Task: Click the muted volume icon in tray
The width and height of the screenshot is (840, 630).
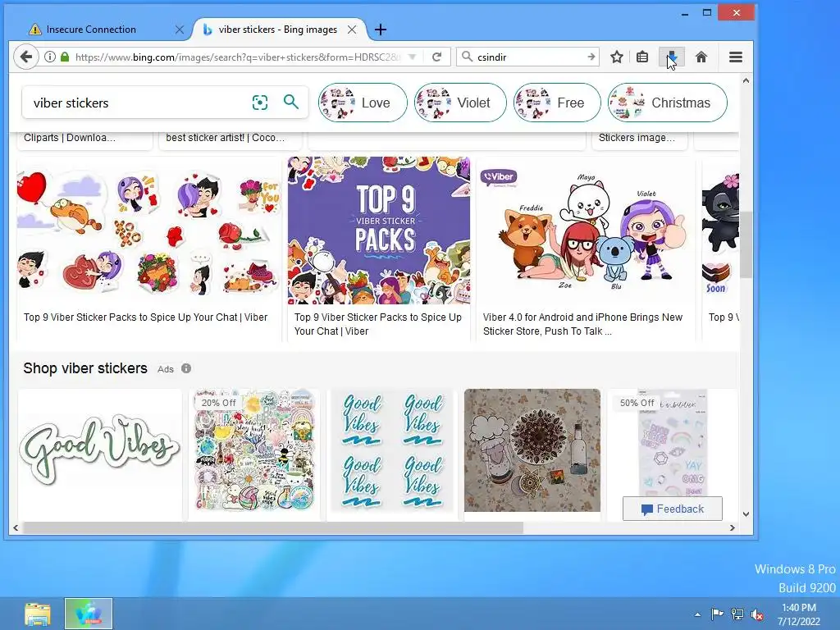Action: pos(757,614)
